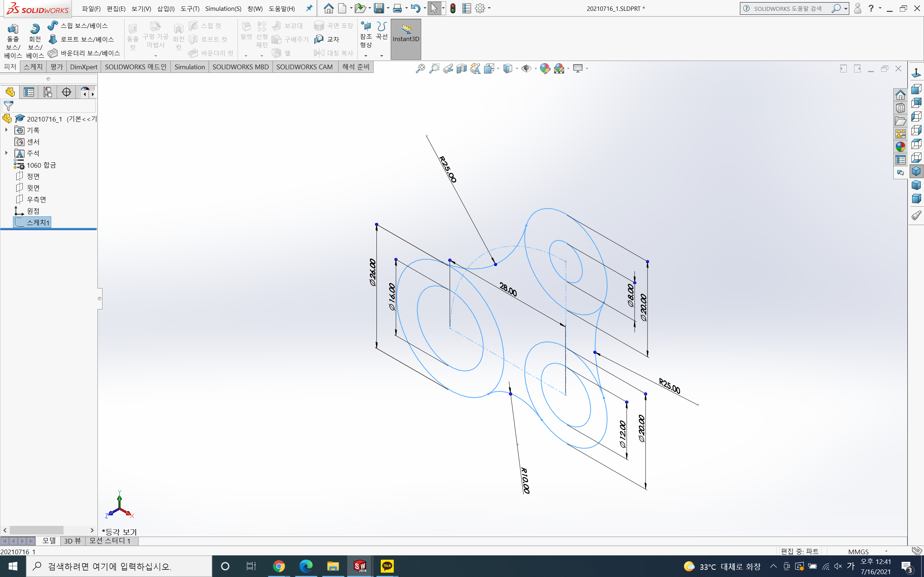Viewport: 924px width, 577px height.
Task: Open the PropertyManager tab icon
Action: click(x=29, y=92)
